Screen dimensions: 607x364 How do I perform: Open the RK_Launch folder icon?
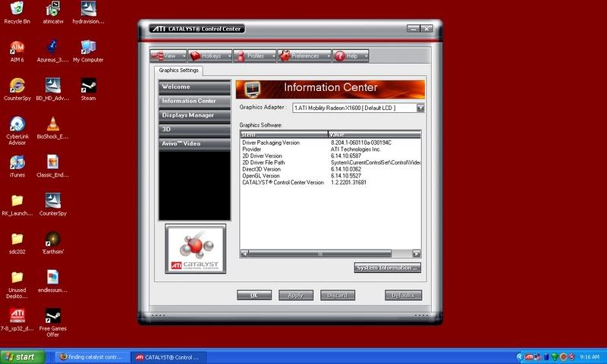pos(17,204)
